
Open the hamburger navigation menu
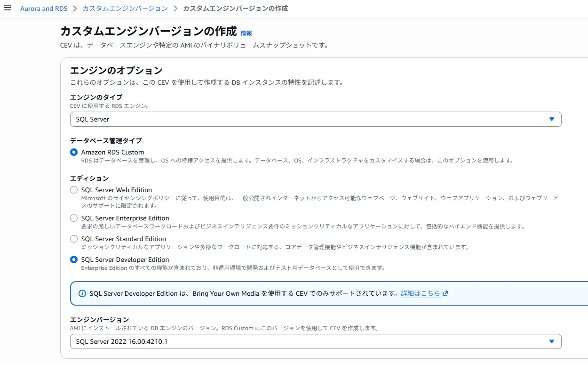8,8
